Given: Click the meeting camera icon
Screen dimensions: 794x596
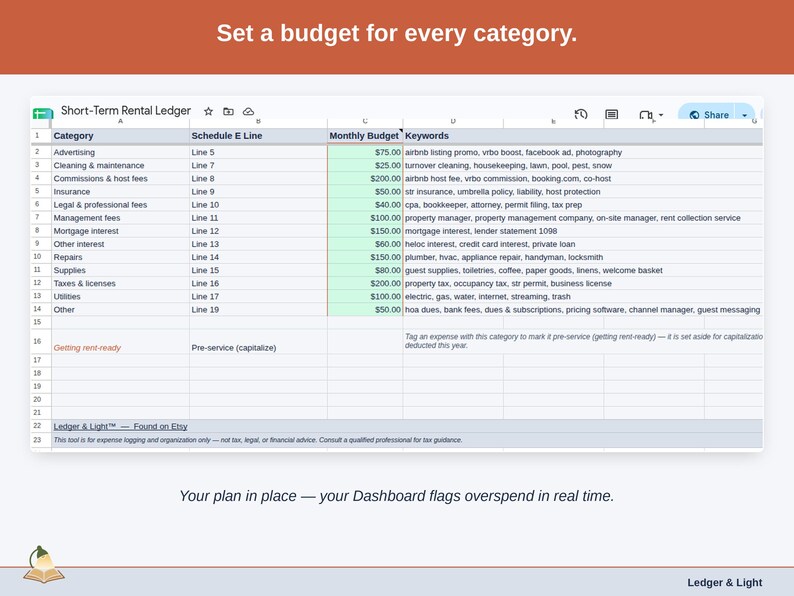Looking at the screenshot, I should (646, 115).
